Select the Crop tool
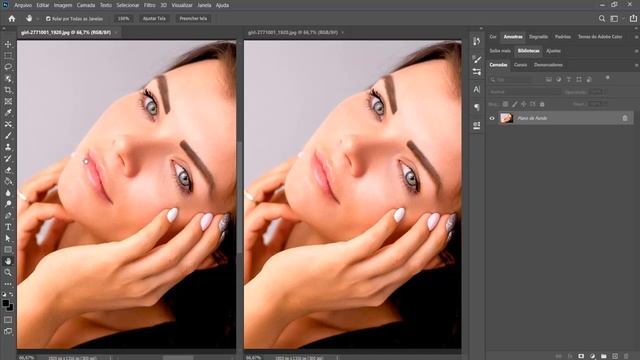This screenshot has height=360, width=640. [8, 90]
